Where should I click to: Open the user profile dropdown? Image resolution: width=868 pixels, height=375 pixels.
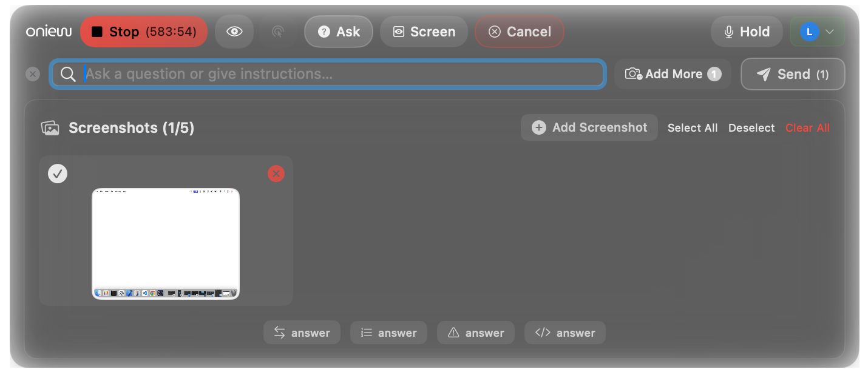(817, 32)
